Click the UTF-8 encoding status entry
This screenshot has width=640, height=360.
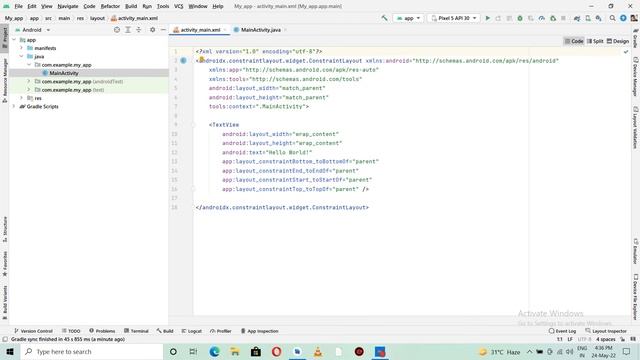(x=584, y=339)
